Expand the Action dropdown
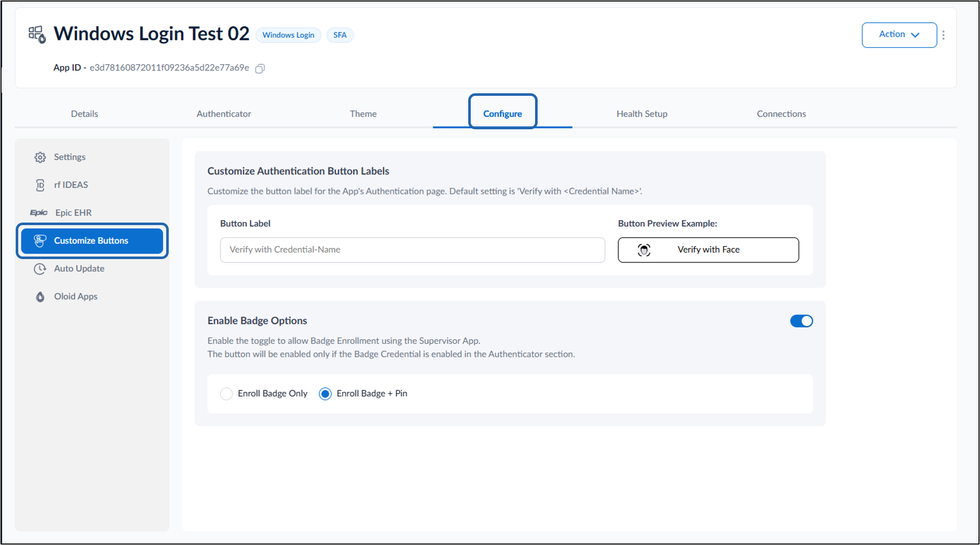Image resolution: width=980 pixels, height=545 pixels. click(899, 35)
